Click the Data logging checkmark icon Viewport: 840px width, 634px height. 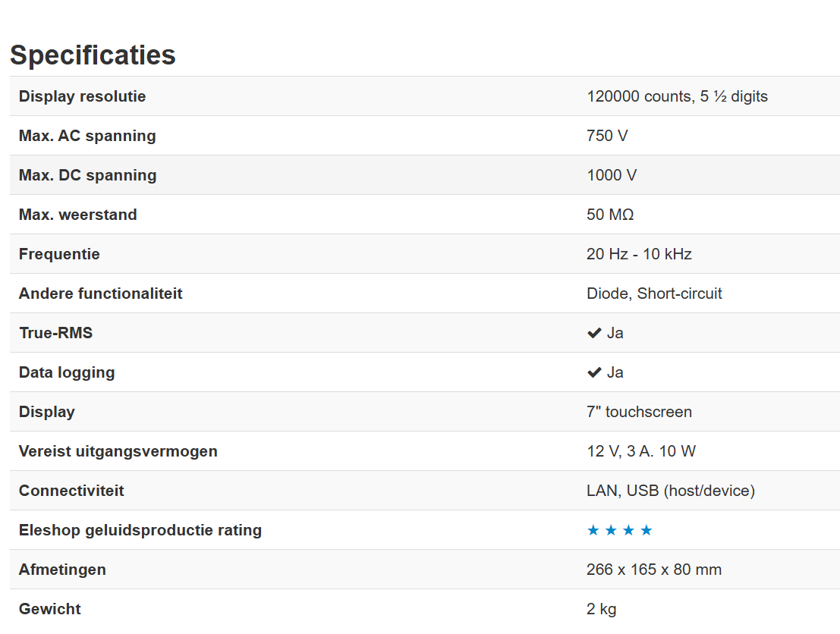point(594,372)
